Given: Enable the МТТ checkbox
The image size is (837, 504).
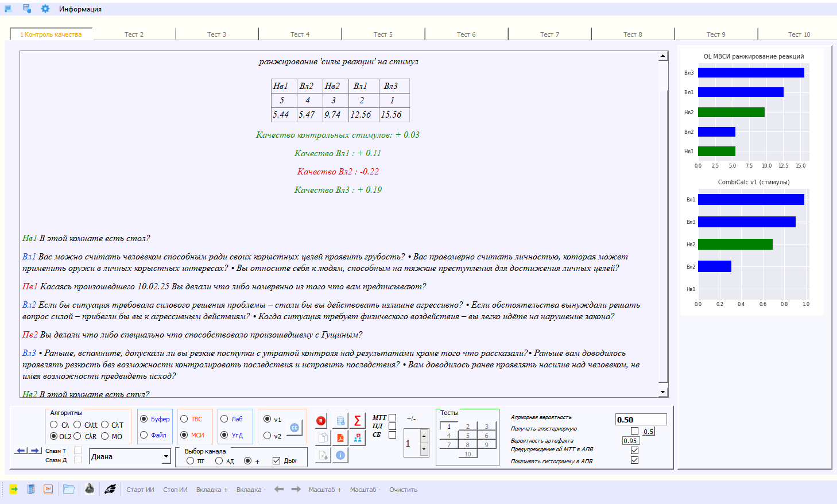Looking at the screenshot, I should click(393, 418).
